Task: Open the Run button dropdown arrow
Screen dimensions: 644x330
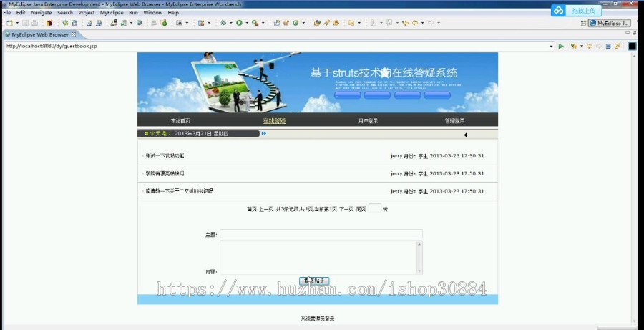Action: [247, 23]
